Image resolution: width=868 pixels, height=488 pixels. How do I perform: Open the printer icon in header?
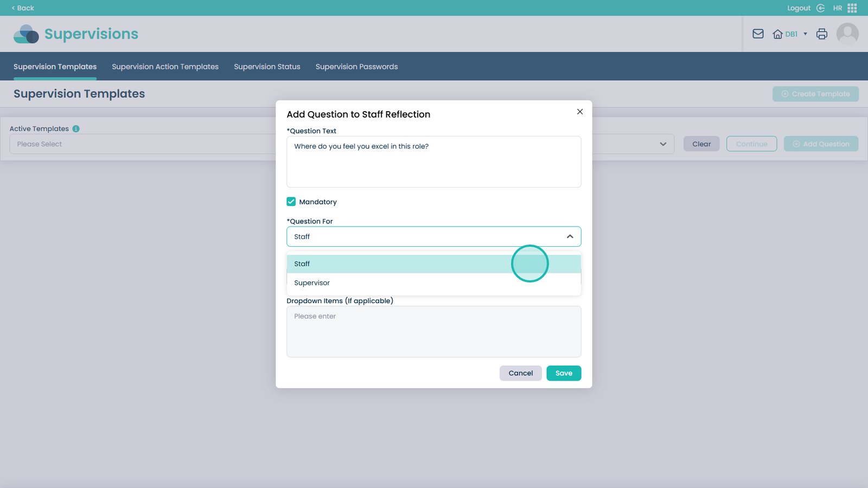coord(822,34)
